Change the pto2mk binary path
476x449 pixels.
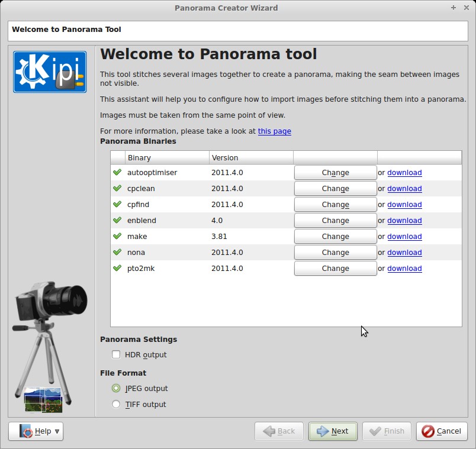(x=336, y=268)
